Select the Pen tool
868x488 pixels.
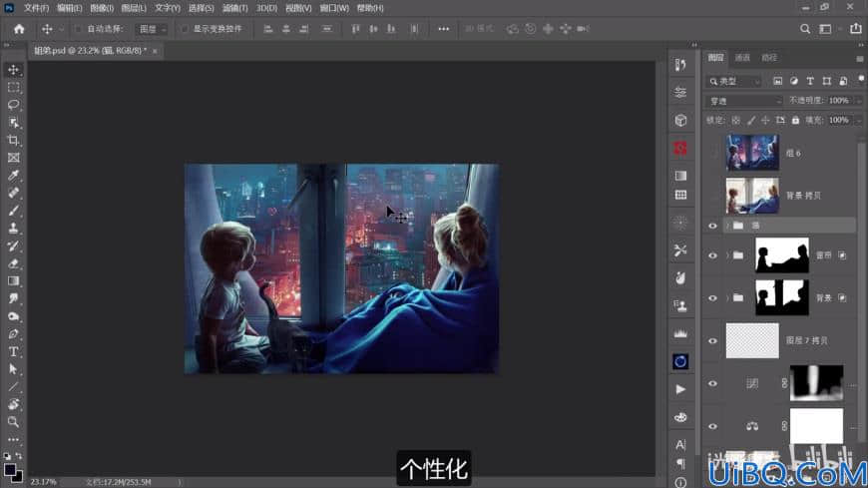pos(13,334)
